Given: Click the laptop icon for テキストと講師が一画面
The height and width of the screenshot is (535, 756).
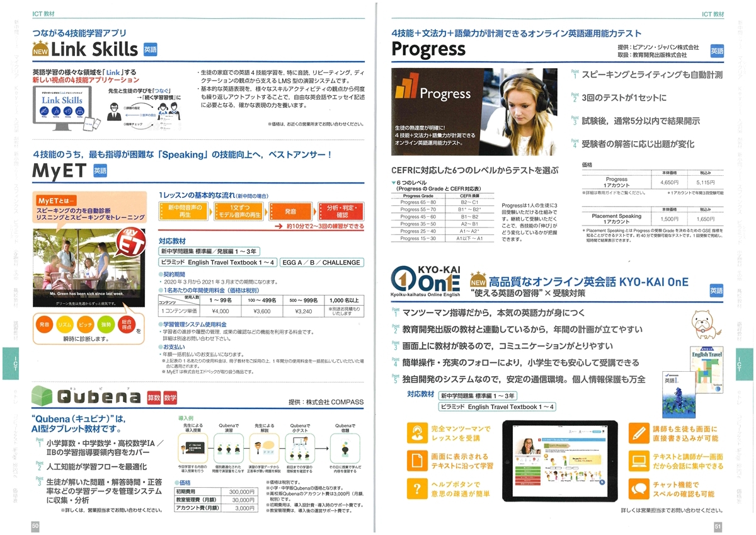Looking at the screenshot, I should coord(639,461).
